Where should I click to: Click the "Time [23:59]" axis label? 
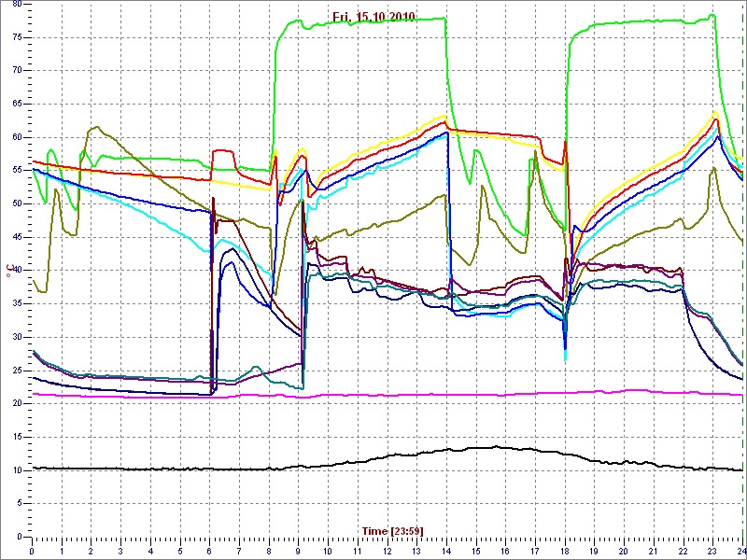pyautogui.click(x=392, y=530)
